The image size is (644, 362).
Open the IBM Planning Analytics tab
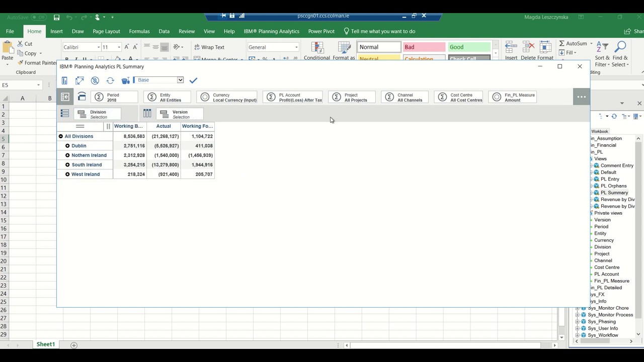click(272, 31)
